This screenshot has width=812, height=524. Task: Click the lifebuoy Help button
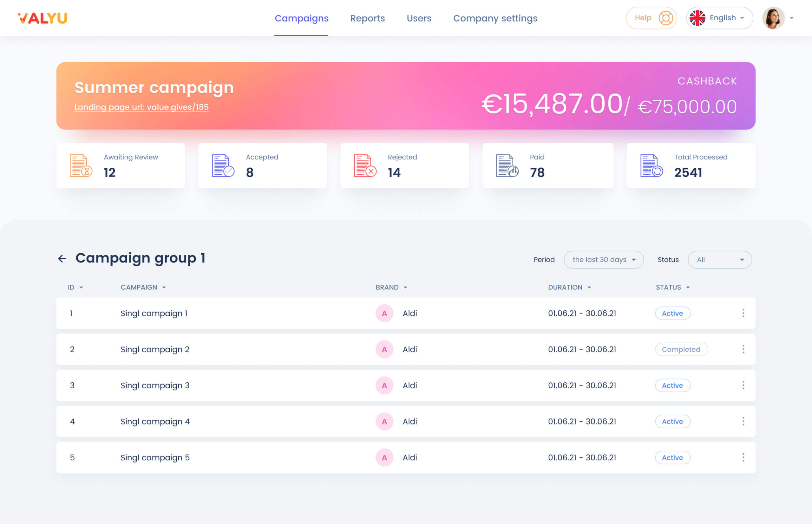tap(651, 18)
